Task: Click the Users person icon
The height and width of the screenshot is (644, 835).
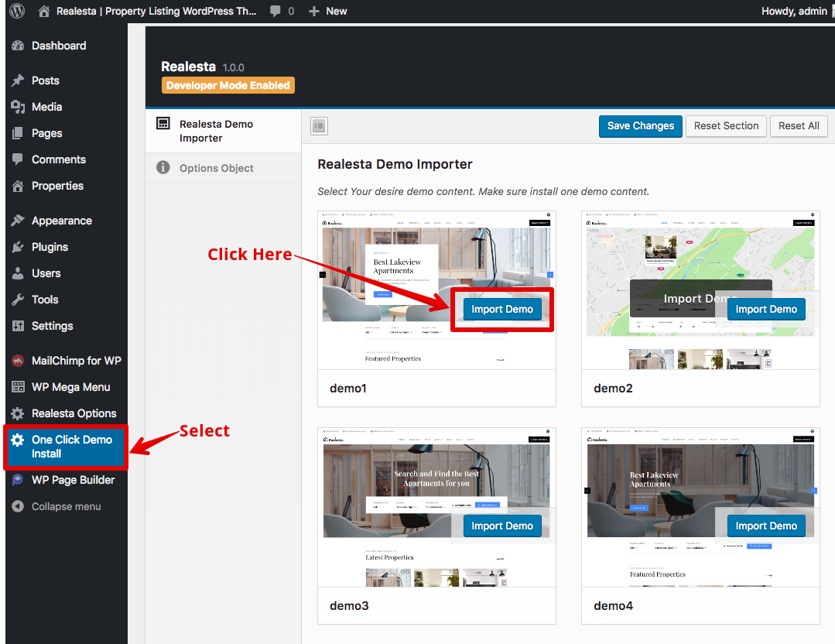Action: pos(18,273)
